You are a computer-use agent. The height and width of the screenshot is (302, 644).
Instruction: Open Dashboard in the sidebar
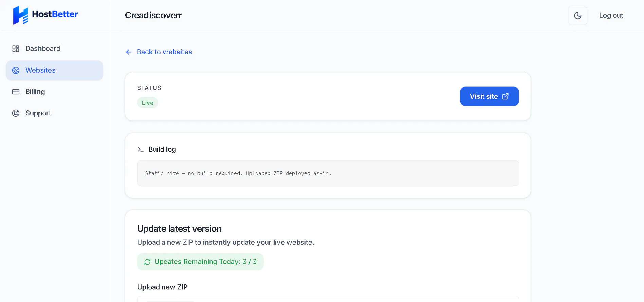point(54,49)
